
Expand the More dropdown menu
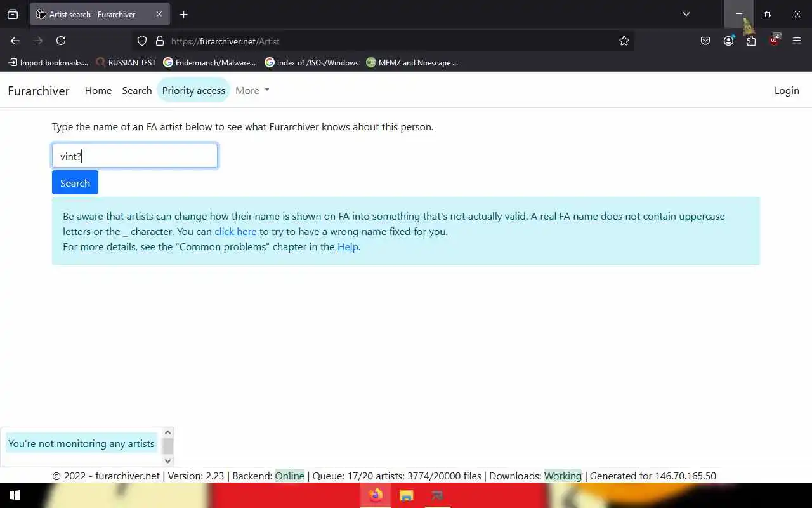pyautogui.click(x=252, y=90)
